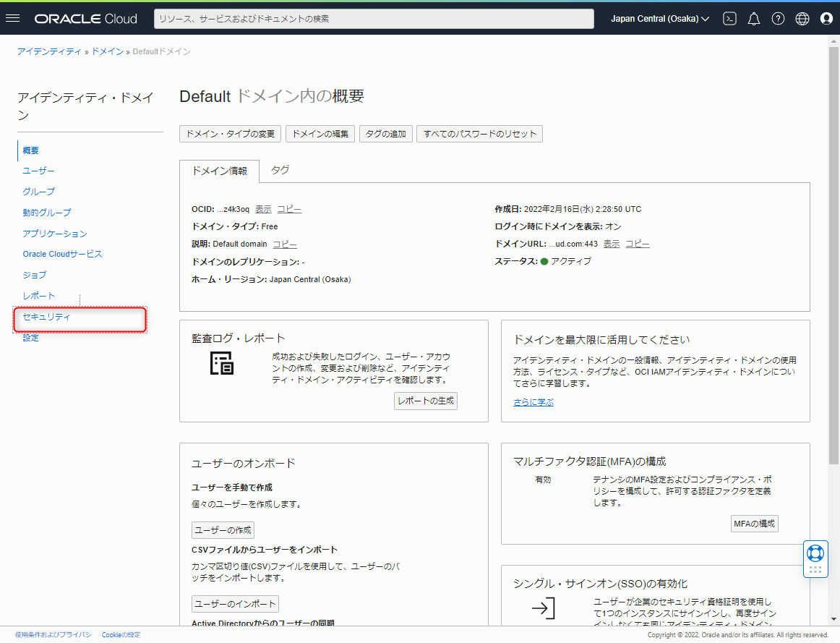Open Cloud Shell developer tools icon
840x643 pixels.
pos(729,19)
